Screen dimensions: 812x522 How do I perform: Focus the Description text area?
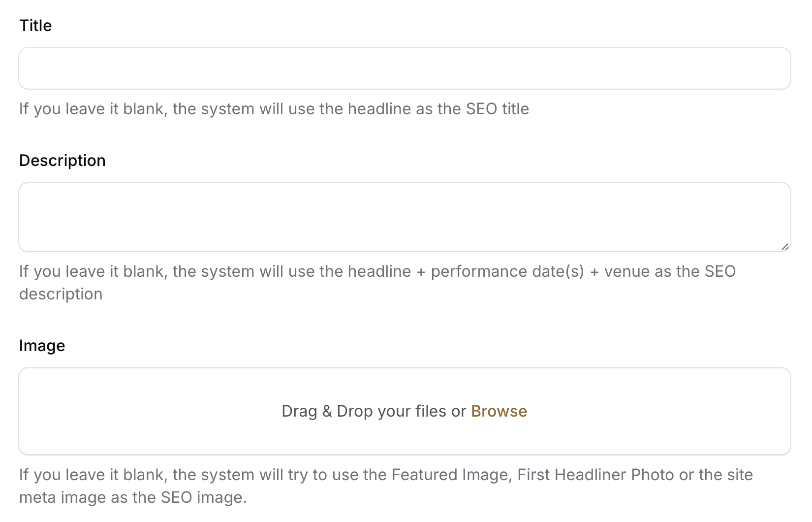pyautogui.click(x=405, y=217)
